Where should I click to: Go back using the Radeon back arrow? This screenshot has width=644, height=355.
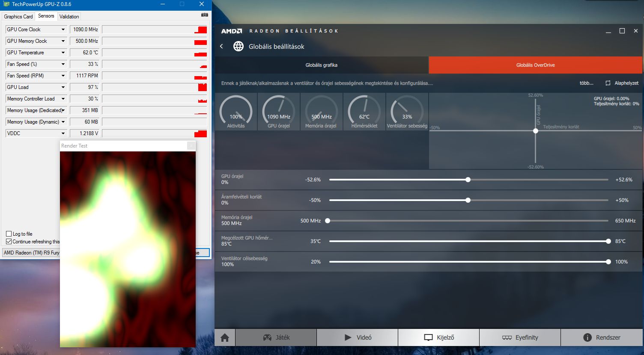[221, 46]
